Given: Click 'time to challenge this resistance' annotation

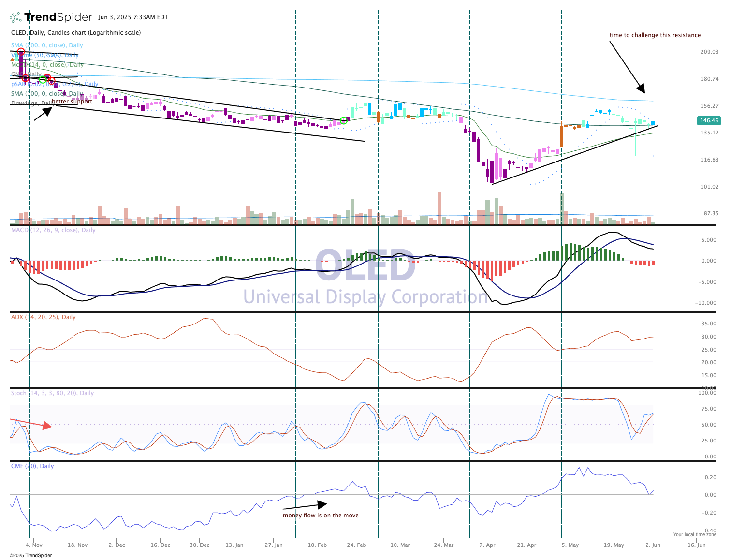Looking at the screenshot, I should point(655,35).
